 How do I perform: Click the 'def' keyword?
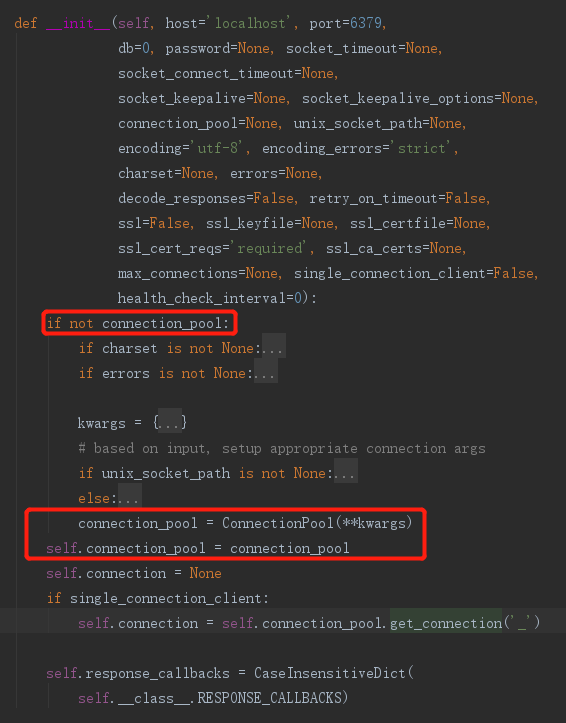tap(26, 23)
